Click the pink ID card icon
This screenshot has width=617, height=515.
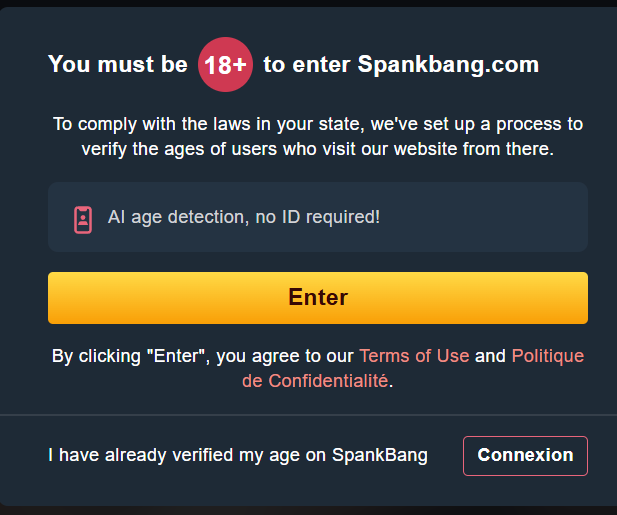(82, 219)
